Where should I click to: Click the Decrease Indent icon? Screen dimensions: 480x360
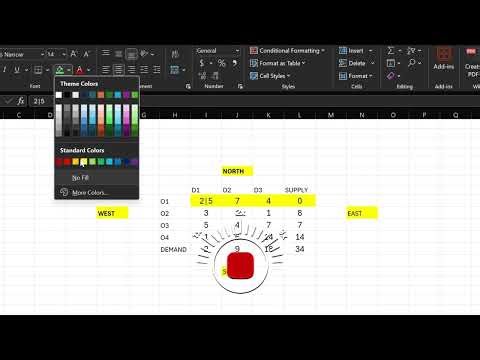click(144, 70)
